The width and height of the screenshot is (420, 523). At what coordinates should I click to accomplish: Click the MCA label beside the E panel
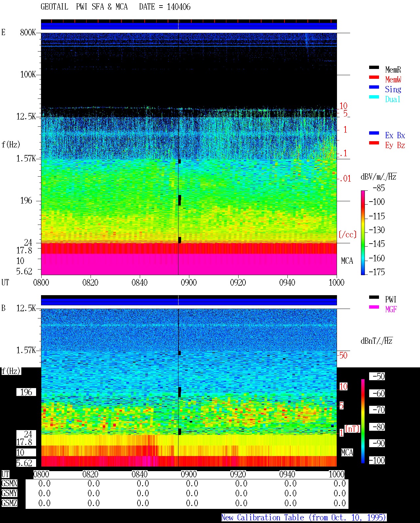pyautogui.click(x=347, y=261)
